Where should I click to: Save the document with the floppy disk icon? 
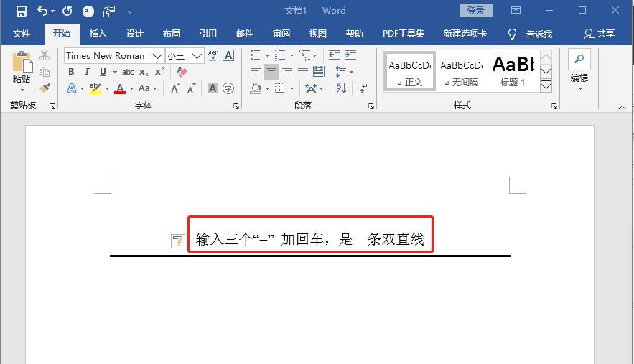(x=21, y=11)
